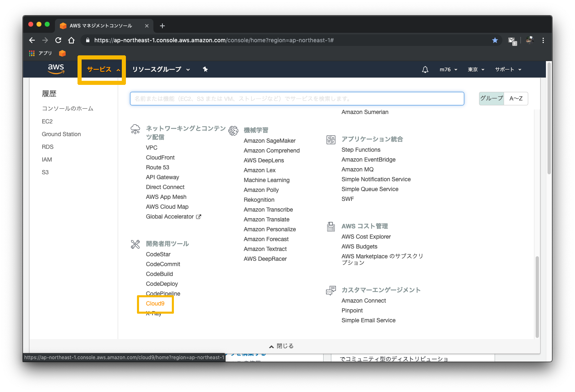Open EC2 from history list
Image resolution: width=575 pixels, height=392 pixels.
tap(47, 121)
